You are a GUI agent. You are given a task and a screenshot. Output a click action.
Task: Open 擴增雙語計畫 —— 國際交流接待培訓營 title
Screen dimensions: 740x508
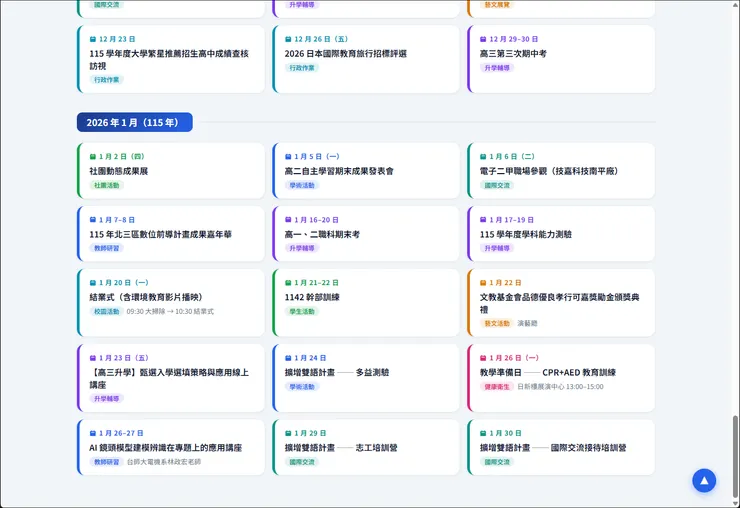point(553,448)
